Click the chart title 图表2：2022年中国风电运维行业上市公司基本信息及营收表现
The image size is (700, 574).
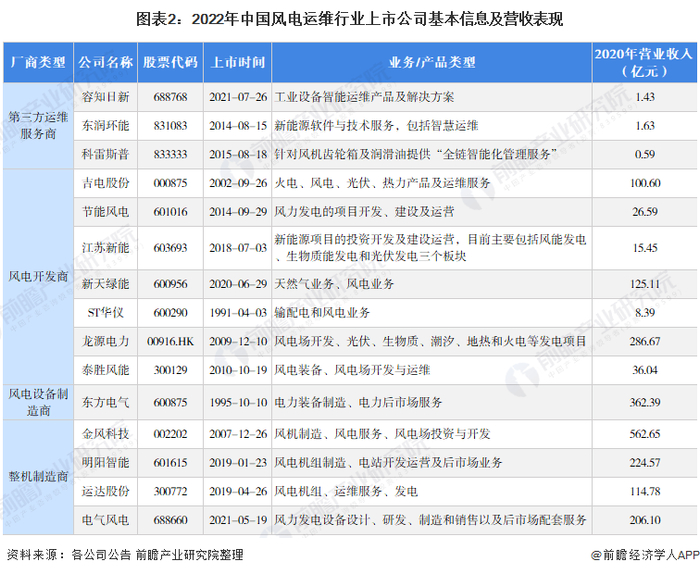coord(350,19)
